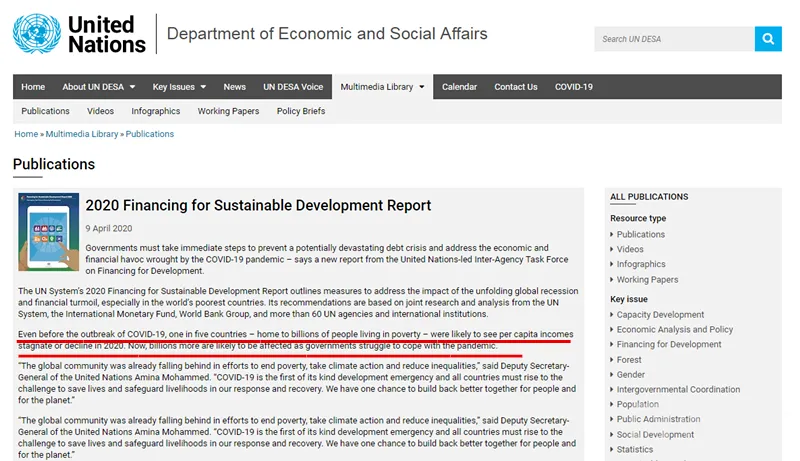Select the Financing for Development key issue
800x461 pixels.
click(669, 344)
